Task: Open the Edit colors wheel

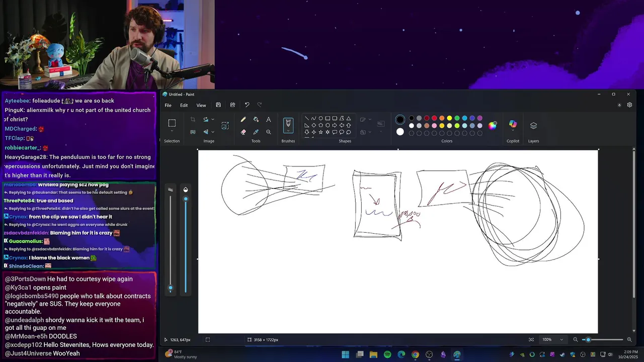Action: [x=493, y=125]
